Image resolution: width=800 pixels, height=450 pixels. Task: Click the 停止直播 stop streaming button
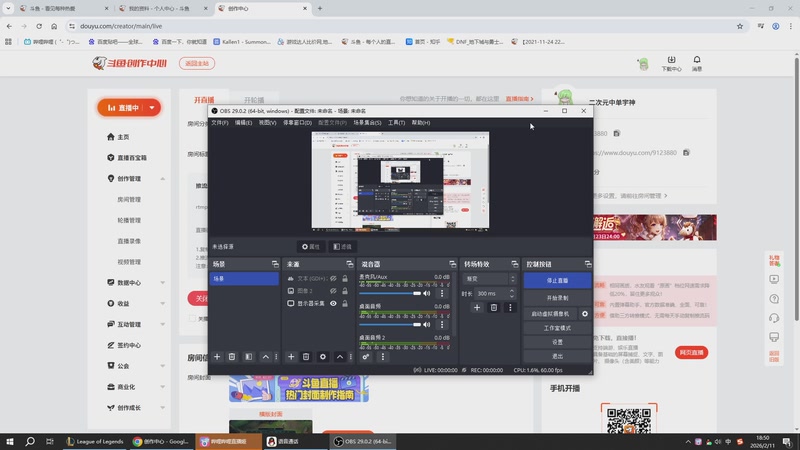pyautogui.click(x=557, y=281)
